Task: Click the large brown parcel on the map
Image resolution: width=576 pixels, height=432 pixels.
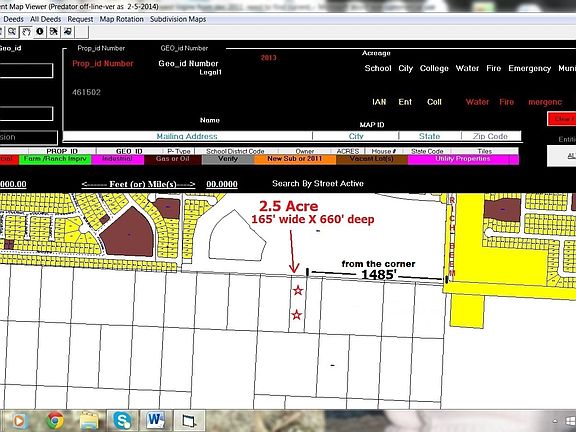Action: tap(129, 233)
